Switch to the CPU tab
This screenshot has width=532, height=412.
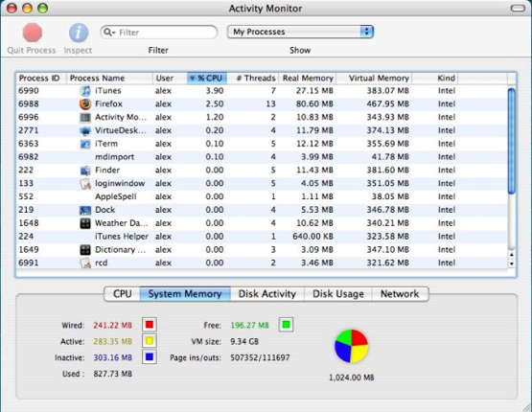122,293
